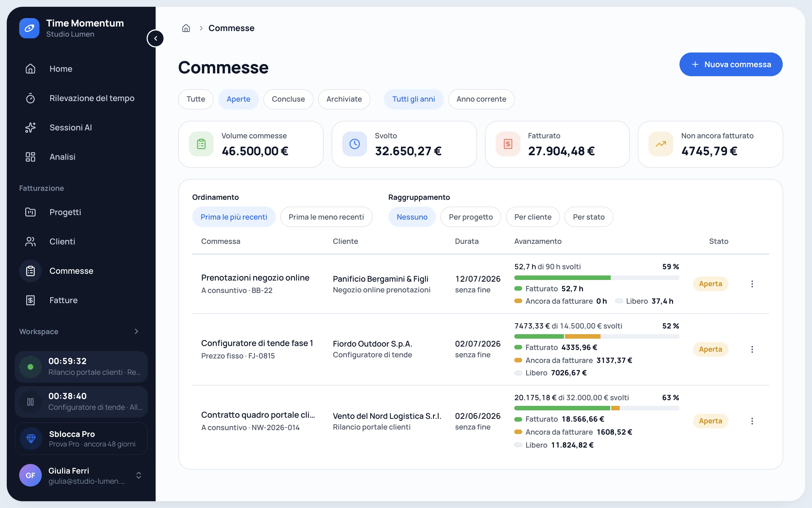The image size is (812, 508).
Task: Click the Clienti people icon
Action: click(30, 242)
